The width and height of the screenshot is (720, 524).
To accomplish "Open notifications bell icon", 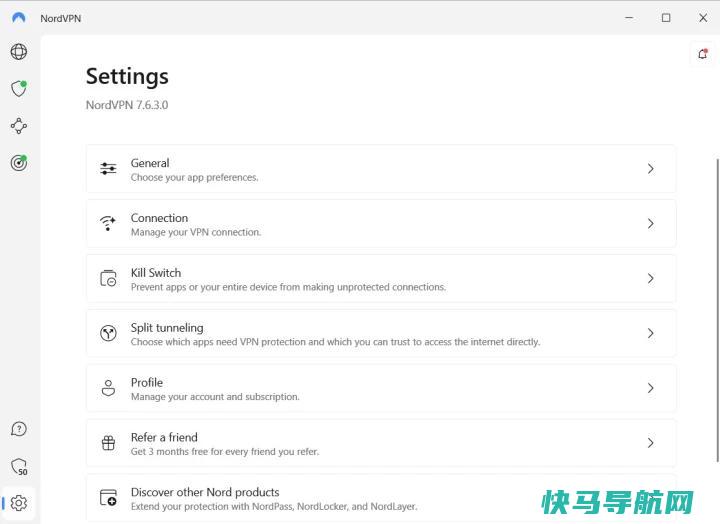I will (703, 54).
